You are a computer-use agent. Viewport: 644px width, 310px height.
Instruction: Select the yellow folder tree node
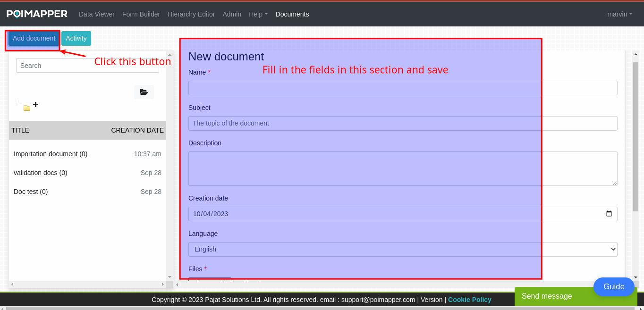tap(27, 108)
